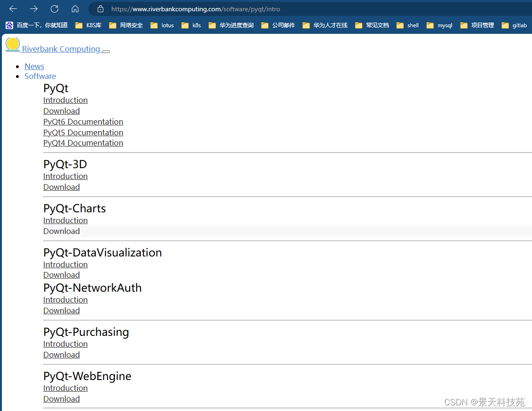Image resolution: width=532 pixels, height=411 pixels.
Task: Open the mysql bookmark folder
Action: (439, 25)
